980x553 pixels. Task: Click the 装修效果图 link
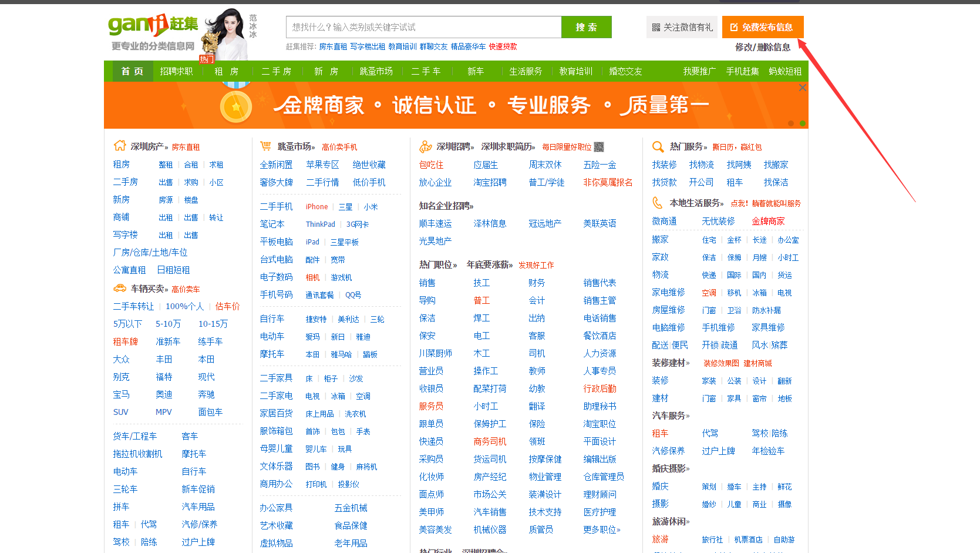(721, 364)
